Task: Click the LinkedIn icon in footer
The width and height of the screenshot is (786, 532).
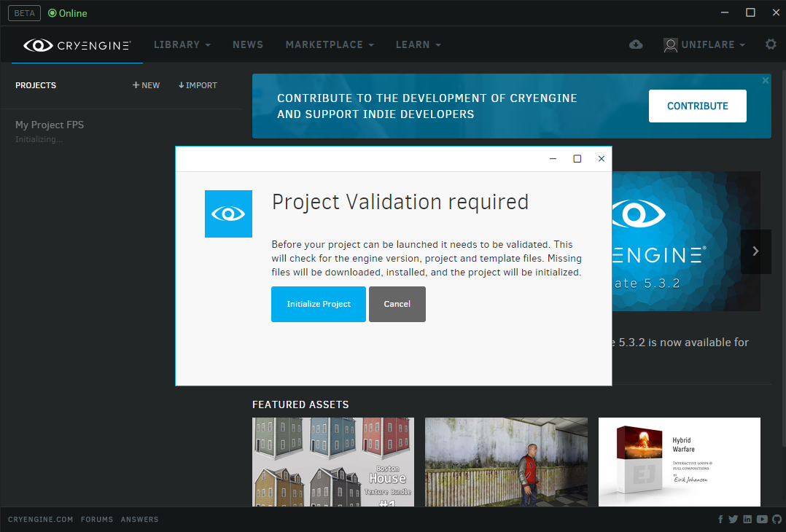Action: click(747, 520)
